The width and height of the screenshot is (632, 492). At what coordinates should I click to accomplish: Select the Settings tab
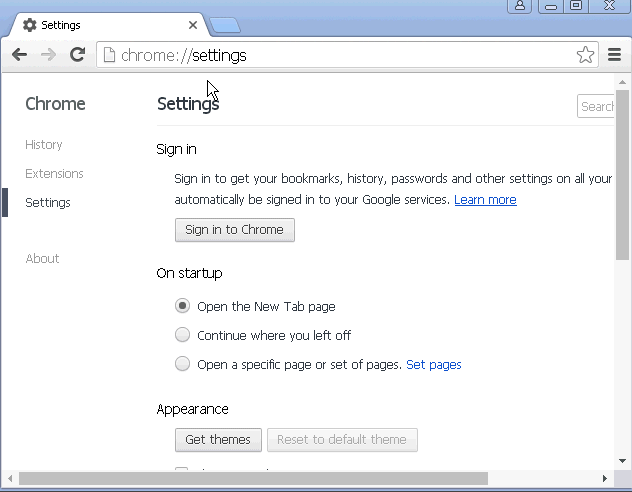click(x=109, y=25)
